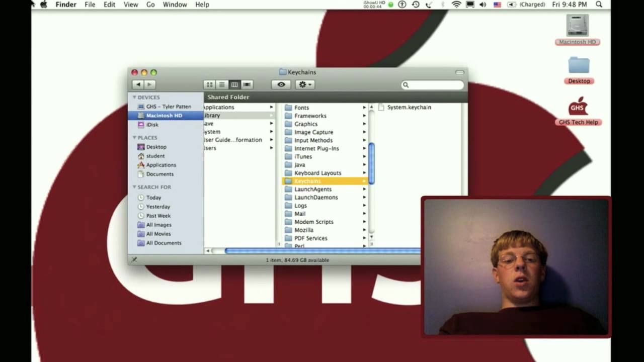This screenshot has height=362, width=644.
Task: Open the Wi-Fi status menu
Action: (x=456, y=5)
